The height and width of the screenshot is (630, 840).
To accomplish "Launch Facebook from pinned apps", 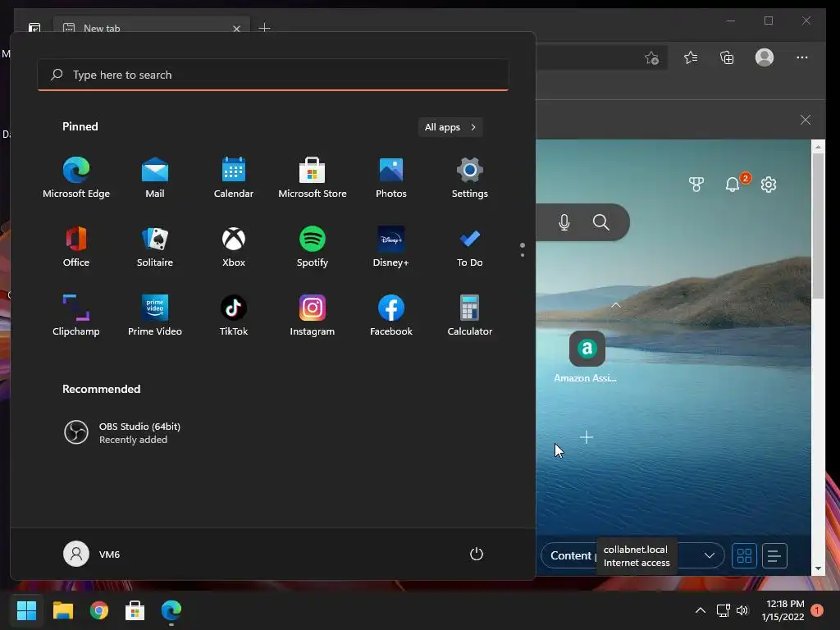I will (391, 316).
